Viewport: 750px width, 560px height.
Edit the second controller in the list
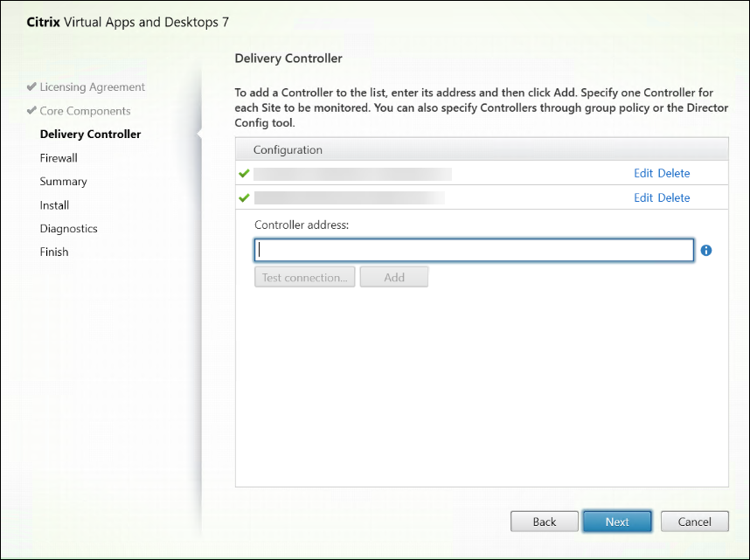tap(643, 197)
